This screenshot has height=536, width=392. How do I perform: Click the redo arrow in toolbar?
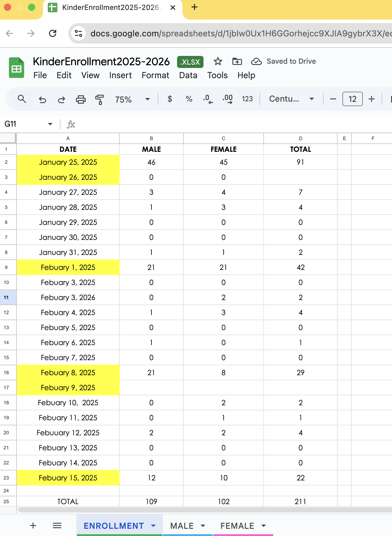61,99
